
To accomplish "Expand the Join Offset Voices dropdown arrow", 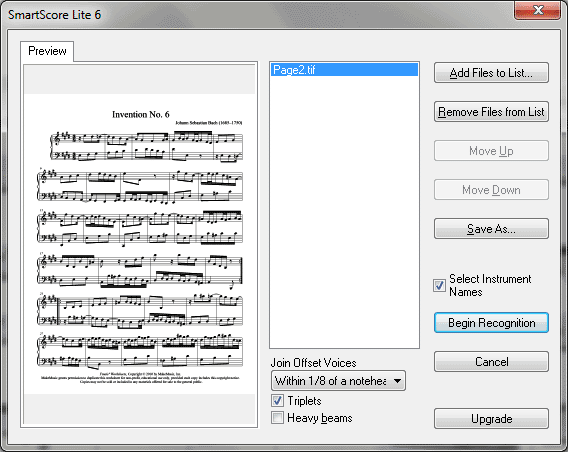I will click(397, 381).
